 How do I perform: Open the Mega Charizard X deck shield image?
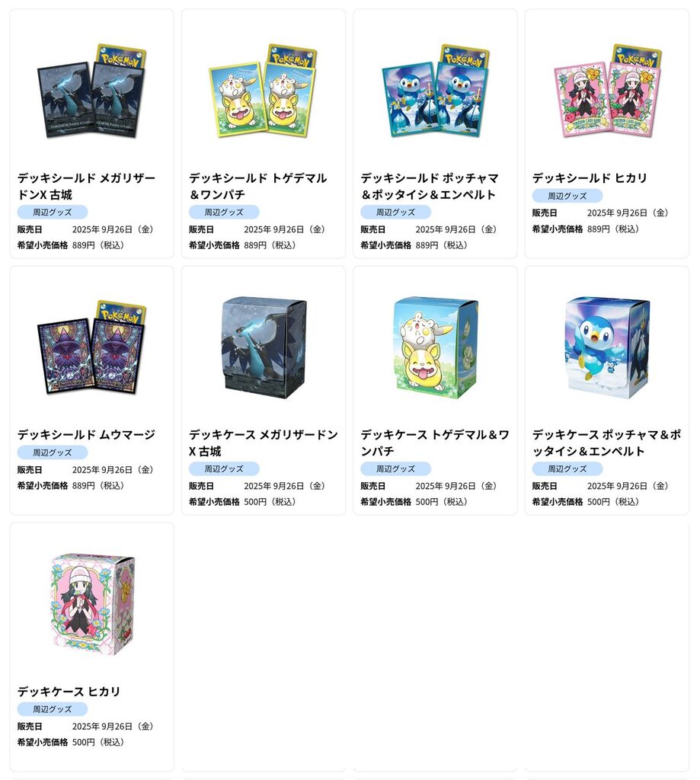[91, 91]
